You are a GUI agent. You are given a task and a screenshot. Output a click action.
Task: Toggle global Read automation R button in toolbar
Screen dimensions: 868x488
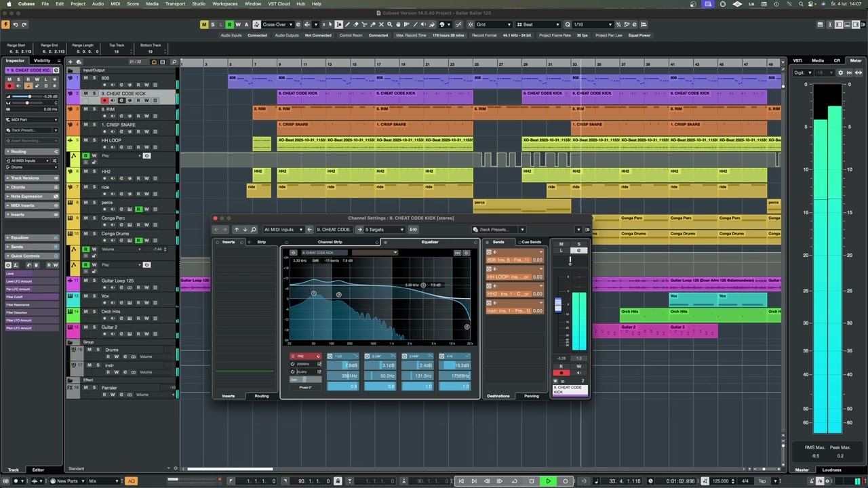click(229, 24)
